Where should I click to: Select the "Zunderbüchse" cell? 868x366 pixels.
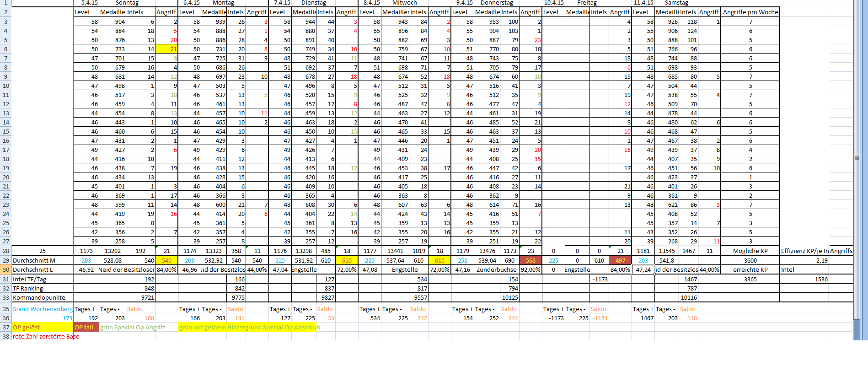(496, 269)
